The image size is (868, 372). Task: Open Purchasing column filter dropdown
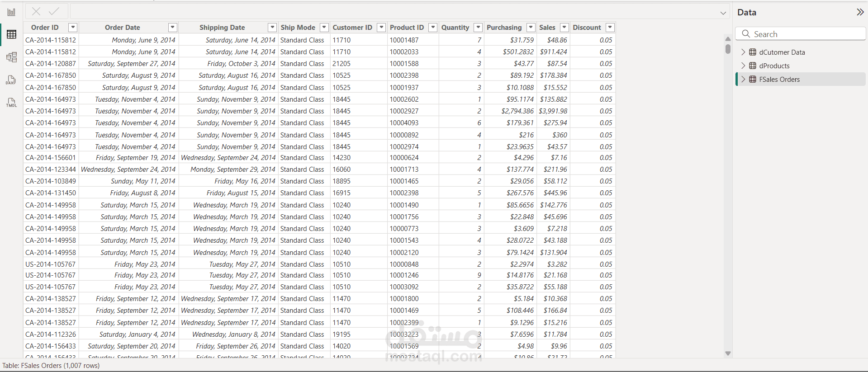coord(531,28)
